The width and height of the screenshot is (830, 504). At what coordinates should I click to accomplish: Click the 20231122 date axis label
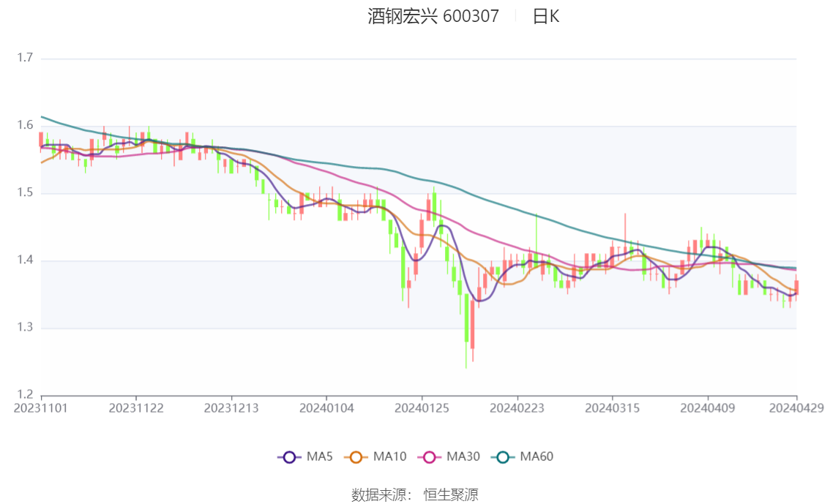tap(136, 408)
